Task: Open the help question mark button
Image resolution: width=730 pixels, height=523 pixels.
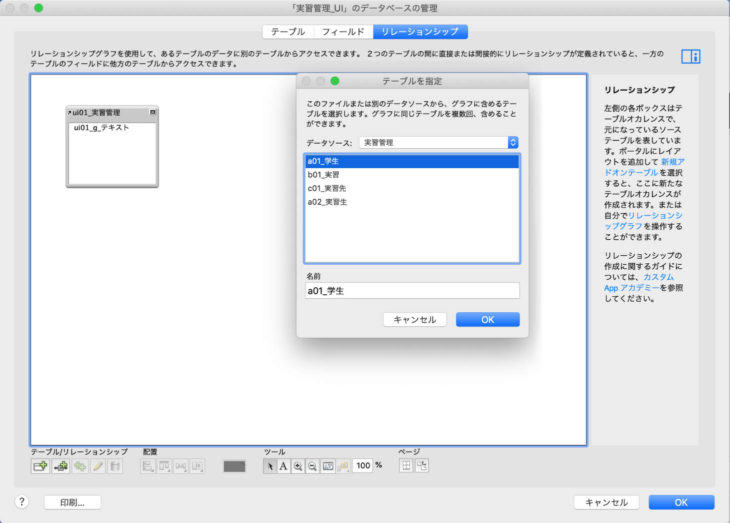Action: point(21,502)
